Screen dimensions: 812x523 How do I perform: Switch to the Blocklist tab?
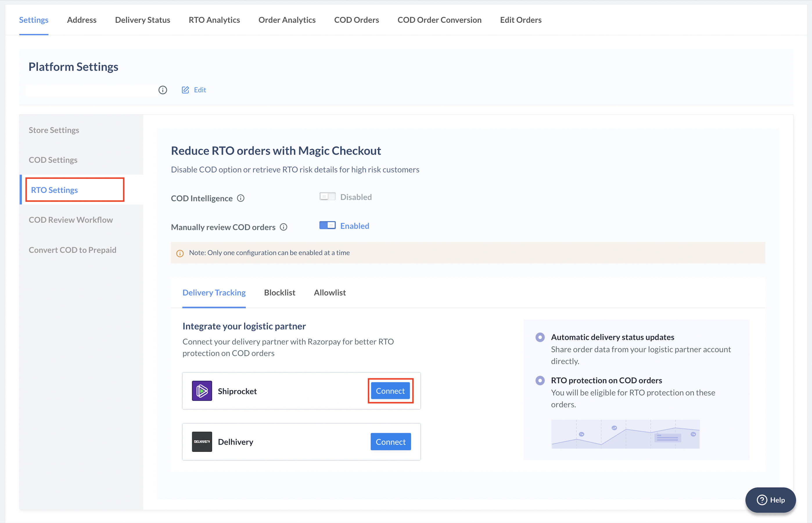(x=279, y=292)
